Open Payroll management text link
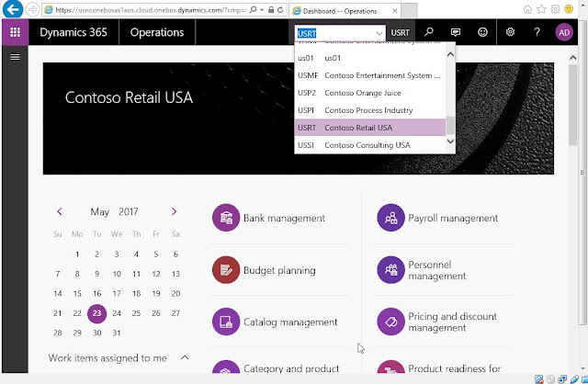 (453, 218)
